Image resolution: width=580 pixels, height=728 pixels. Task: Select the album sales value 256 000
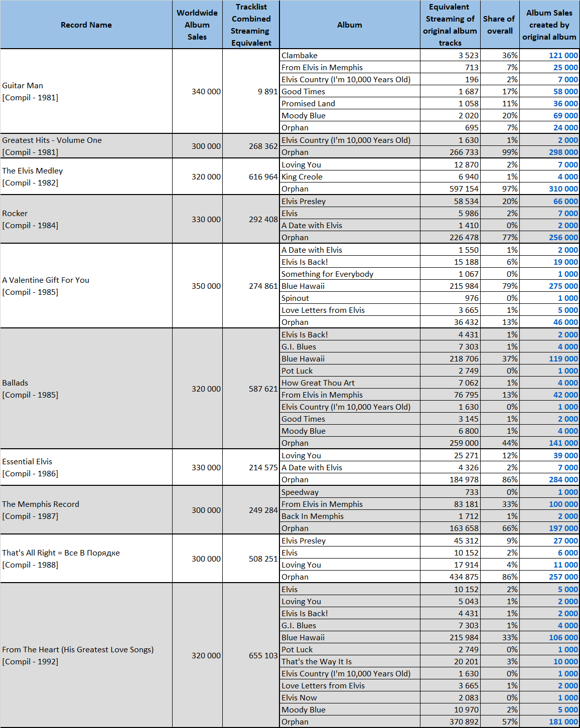(x=549, y=237)
